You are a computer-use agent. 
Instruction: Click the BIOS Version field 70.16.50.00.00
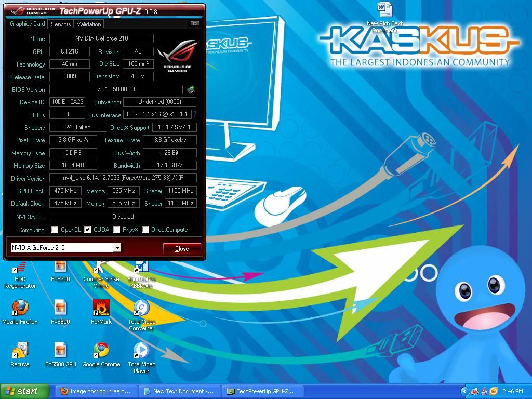116,89
